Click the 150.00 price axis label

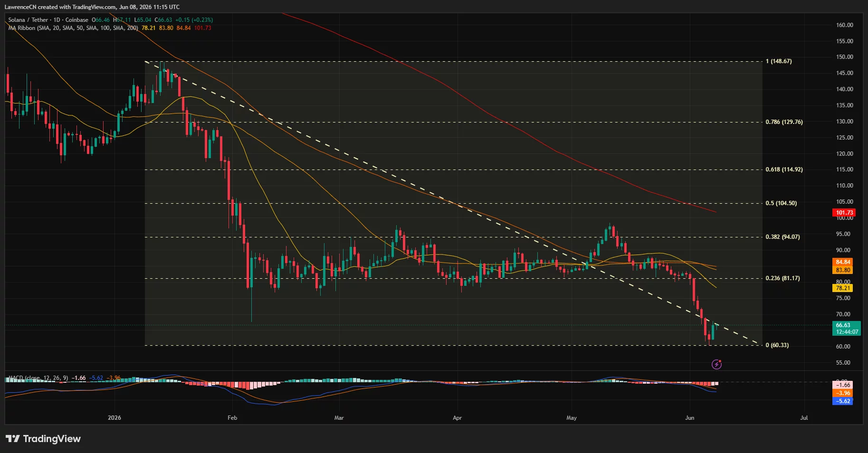(x=845, y=57)
